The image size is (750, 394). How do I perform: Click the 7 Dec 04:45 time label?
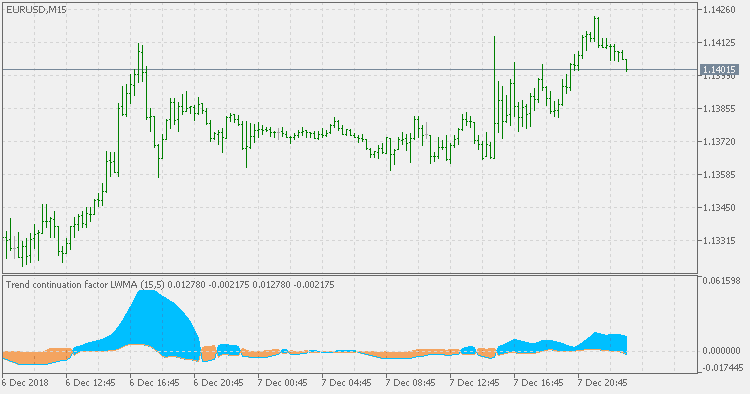tap(347, 383)
